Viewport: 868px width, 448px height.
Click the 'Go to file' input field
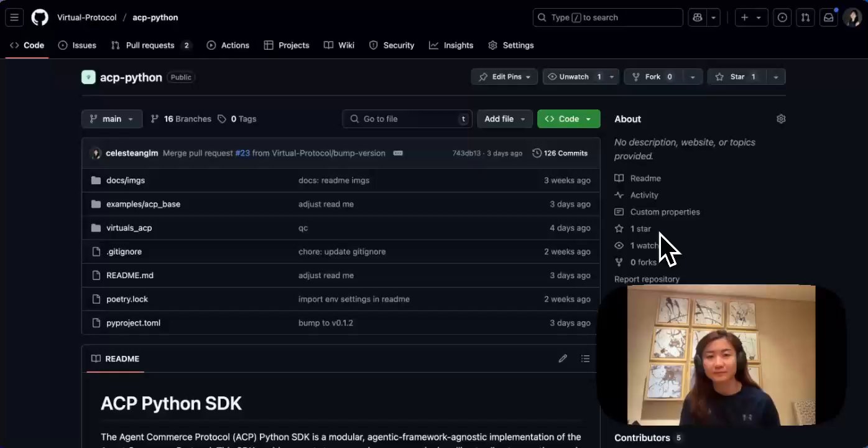click(x=407, y=119)
